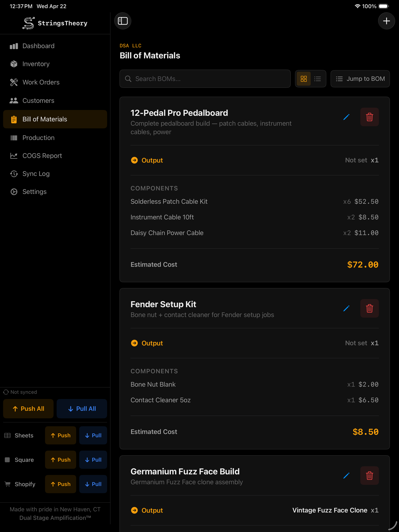
Task: Switch to grid view layout
Action: click(304, 79)
